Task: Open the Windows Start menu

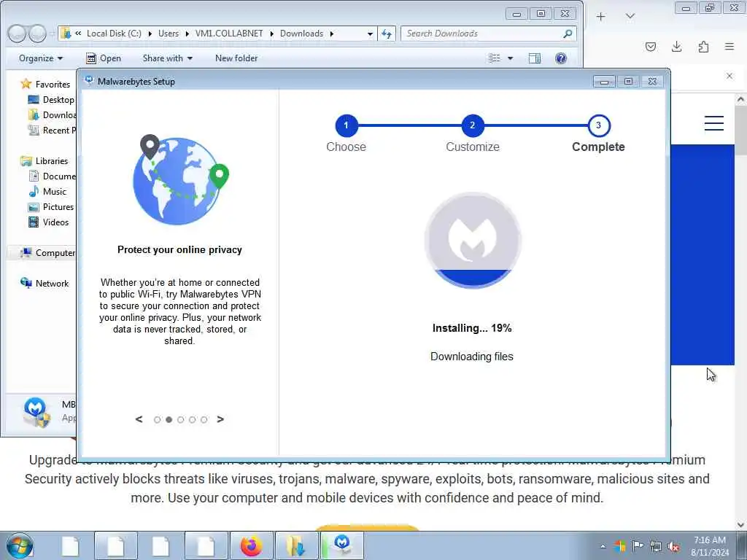Action: 20,545
